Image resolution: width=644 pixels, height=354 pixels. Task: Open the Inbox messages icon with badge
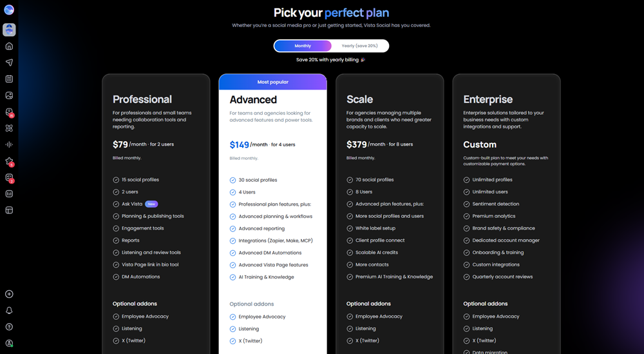click(x=9, y=112)
